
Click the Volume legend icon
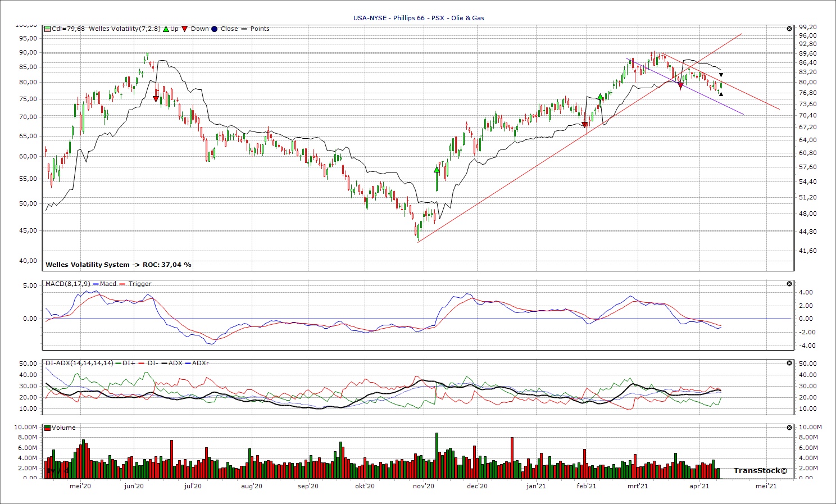point(48,428)
